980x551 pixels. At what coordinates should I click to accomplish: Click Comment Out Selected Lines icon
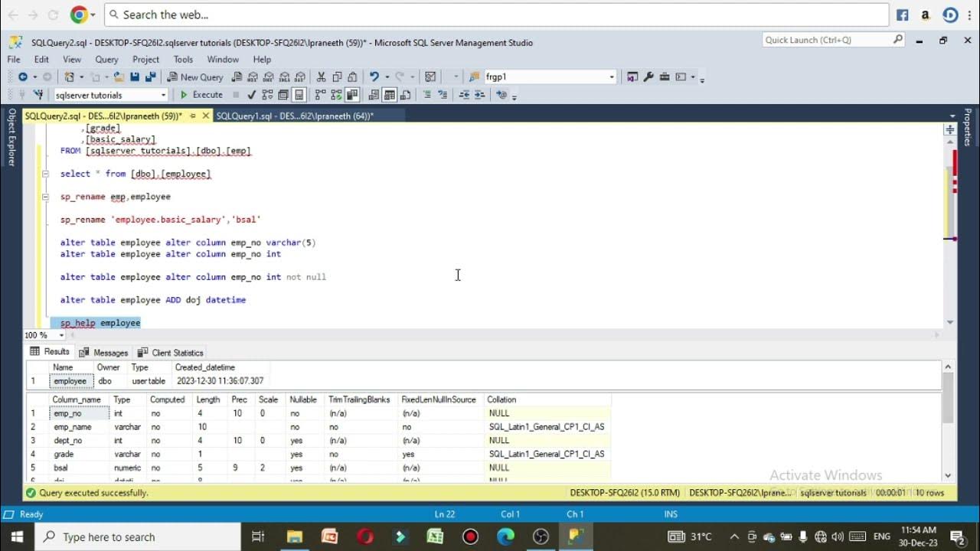pos(426,95)
